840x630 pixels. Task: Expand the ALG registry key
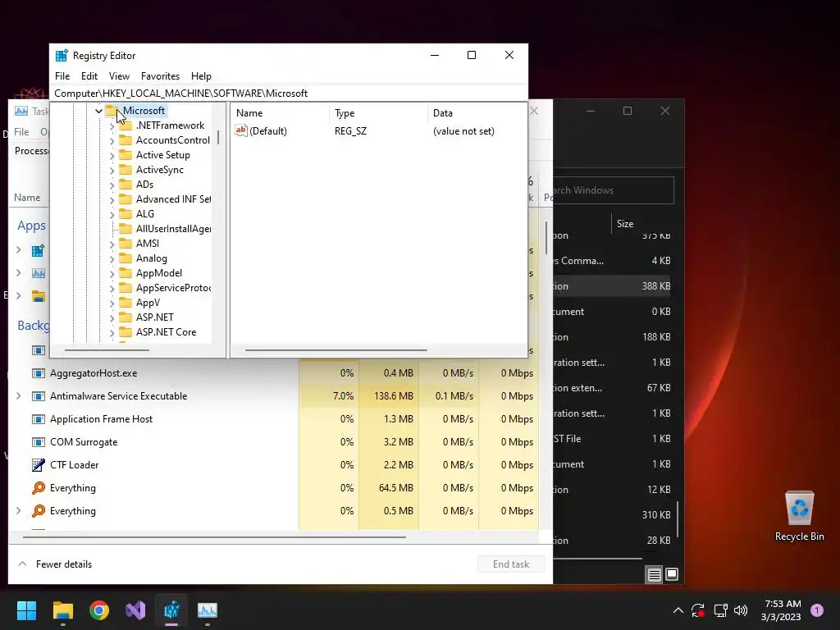click(112, 214)
